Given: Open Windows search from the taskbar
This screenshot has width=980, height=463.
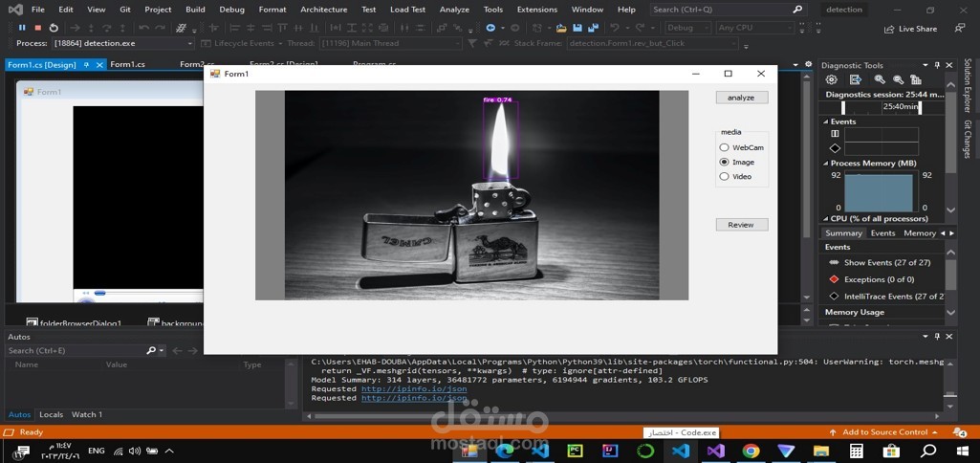Looking at the screenshot, I should (928, 451).
